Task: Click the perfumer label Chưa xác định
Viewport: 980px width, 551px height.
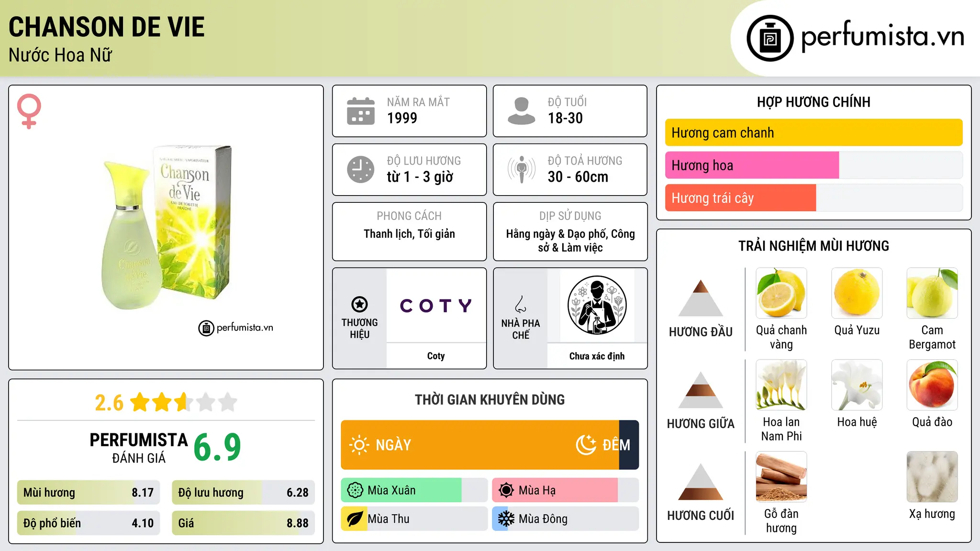Action: point(597,356)
